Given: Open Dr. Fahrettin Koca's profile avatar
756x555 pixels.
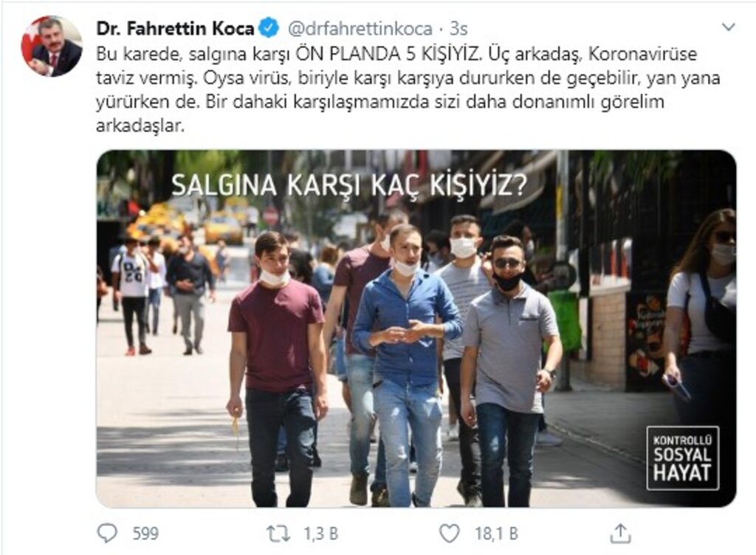Looking at the screenshot, I should (52, 46).
